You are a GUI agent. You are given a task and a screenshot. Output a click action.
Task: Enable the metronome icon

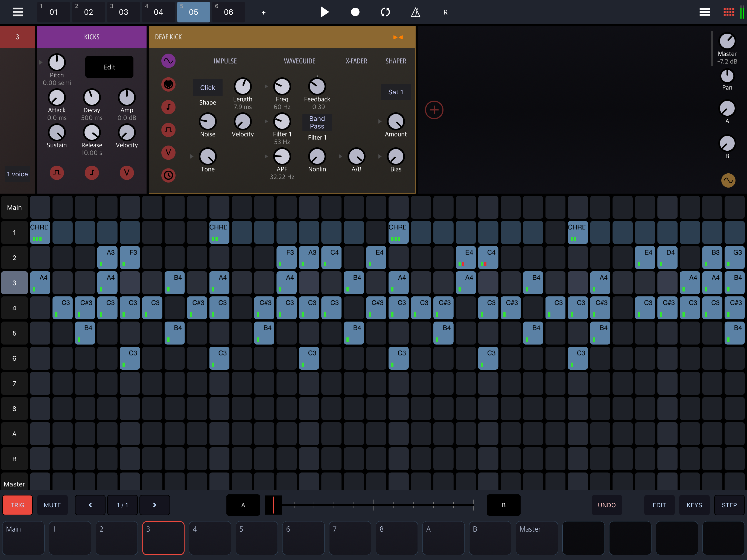coord(415,13)
